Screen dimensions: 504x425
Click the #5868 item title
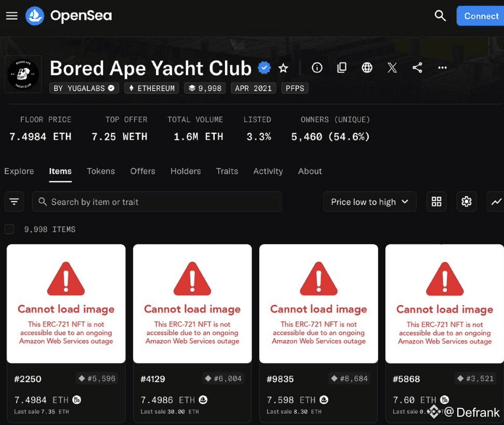407,379
